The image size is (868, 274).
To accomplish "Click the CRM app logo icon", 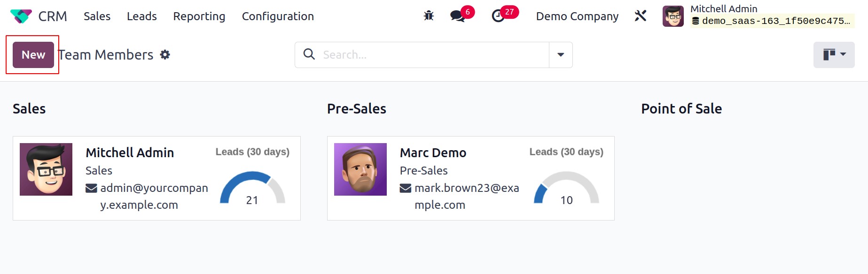I will pos(21,16).
